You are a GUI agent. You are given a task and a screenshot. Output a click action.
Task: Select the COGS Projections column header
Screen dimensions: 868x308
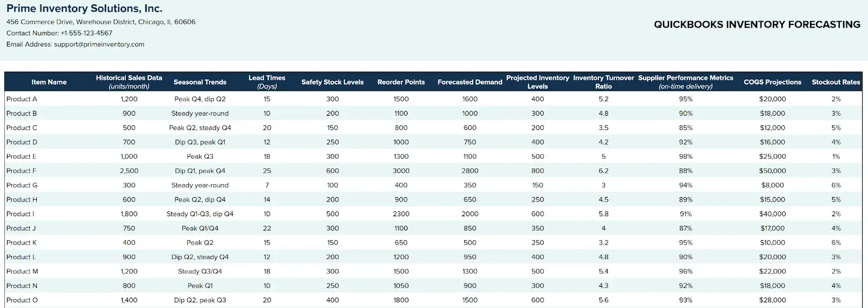[772, 82]
